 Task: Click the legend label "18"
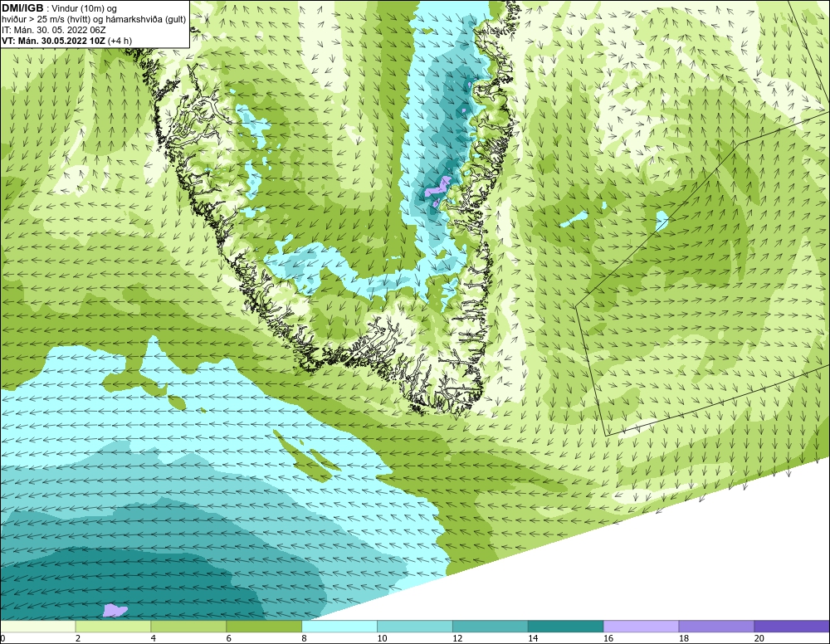(684, 638)
